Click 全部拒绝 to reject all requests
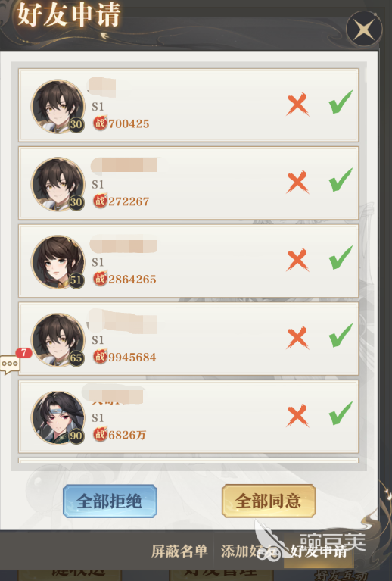Screen dimensions: 392x581 (x=110, y=501)
